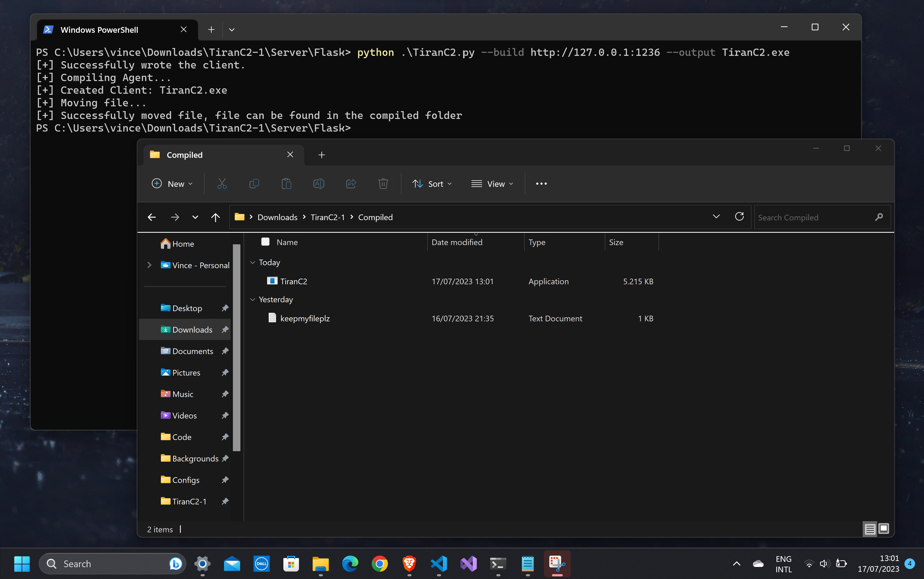
Task: Switch to large thumbnails view icon
Action: tap(884, 529)
